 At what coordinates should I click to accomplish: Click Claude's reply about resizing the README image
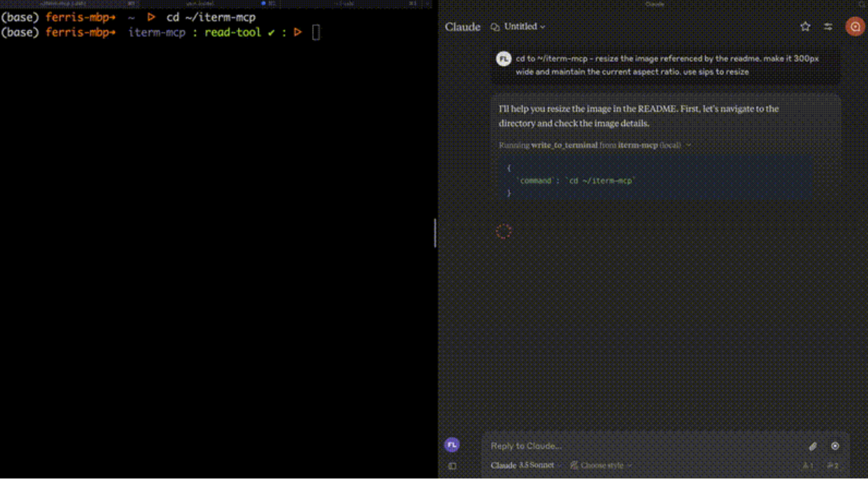pyautogui.click(x=638, y=116)
